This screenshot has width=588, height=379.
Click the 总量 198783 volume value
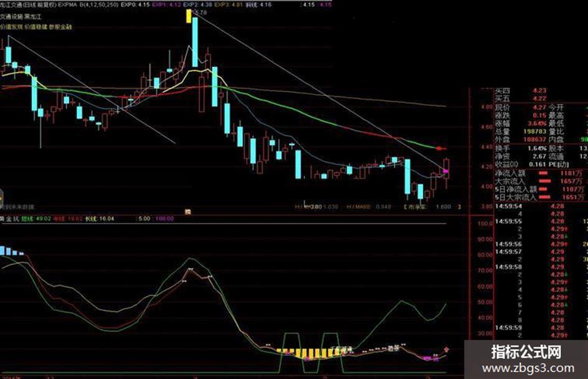[x=521, y=131]
